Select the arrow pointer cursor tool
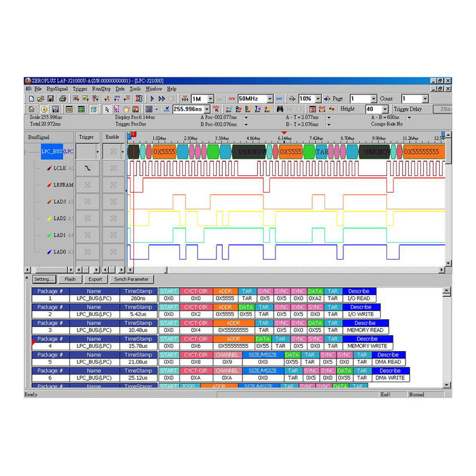 click(x=107, y=109)
